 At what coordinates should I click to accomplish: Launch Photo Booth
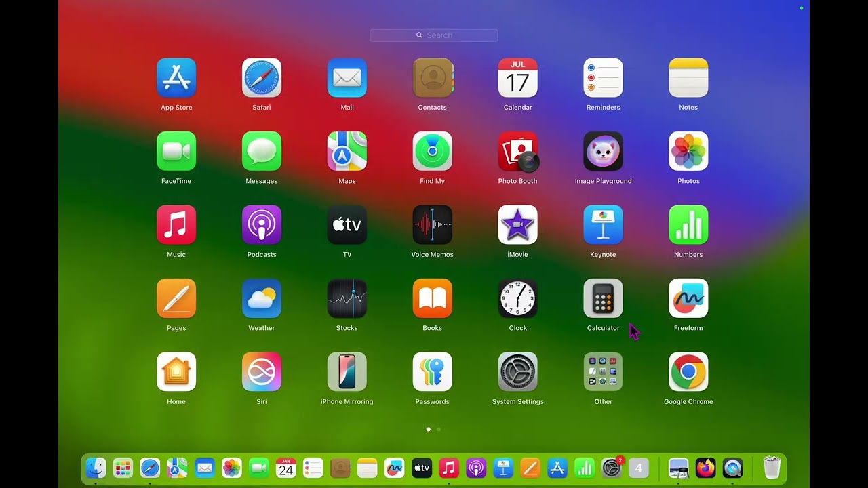518,151
